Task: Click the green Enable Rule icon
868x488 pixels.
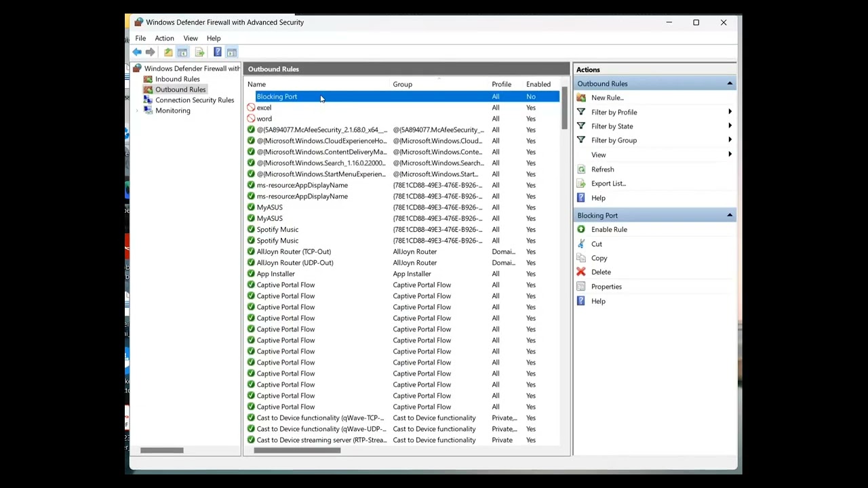Action: tap(581, 229)
